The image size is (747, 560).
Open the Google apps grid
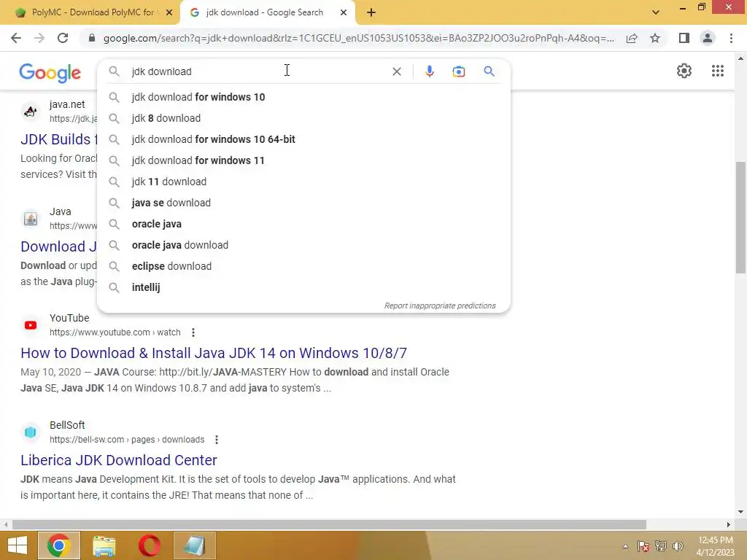click(718, 71)
